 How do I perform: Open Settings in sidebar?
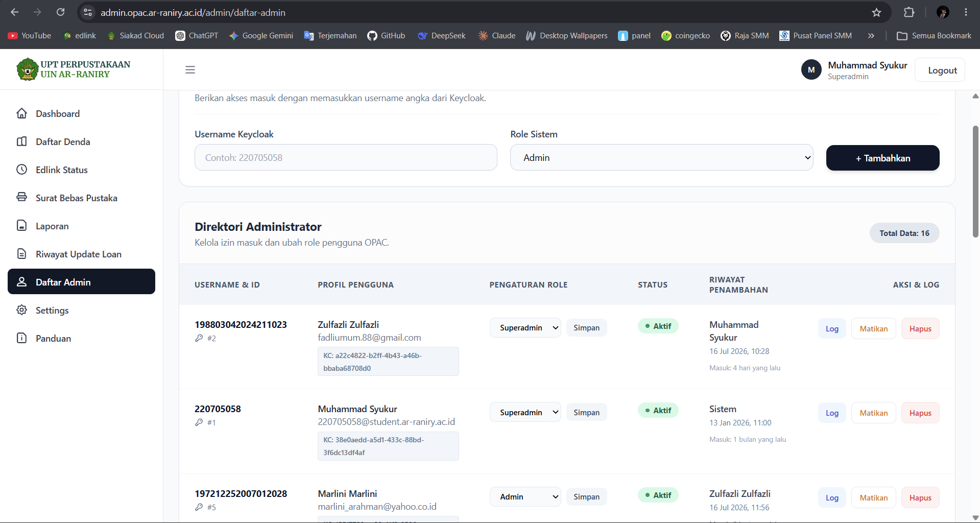click(x=81, y=310)
